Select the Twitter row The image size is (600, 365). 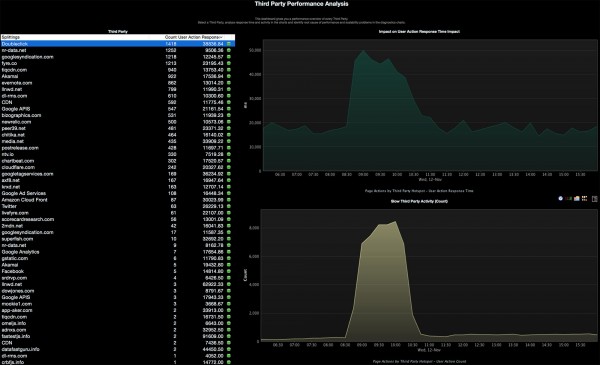tap(117, 207)
